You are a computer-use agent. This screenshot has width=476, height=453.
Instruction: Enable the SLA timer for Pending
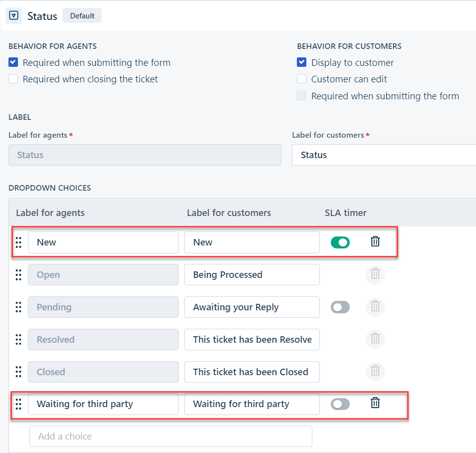point(340,307)
